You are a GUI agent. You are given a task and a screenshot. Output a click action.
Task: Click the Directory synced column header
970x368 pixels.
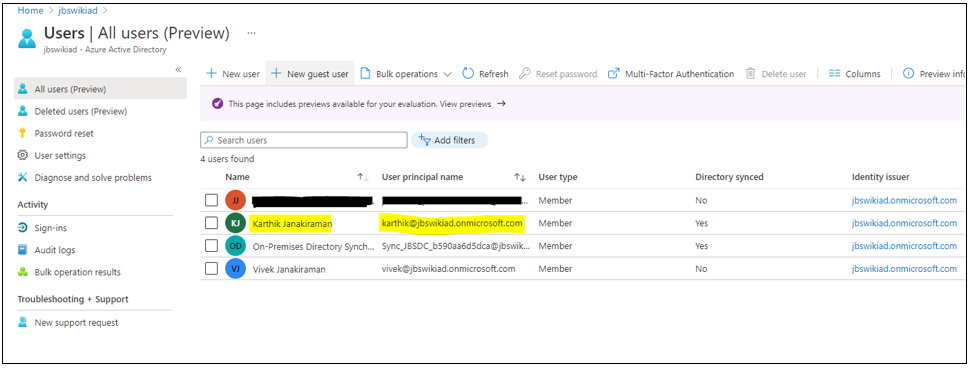tap(729, 177)
